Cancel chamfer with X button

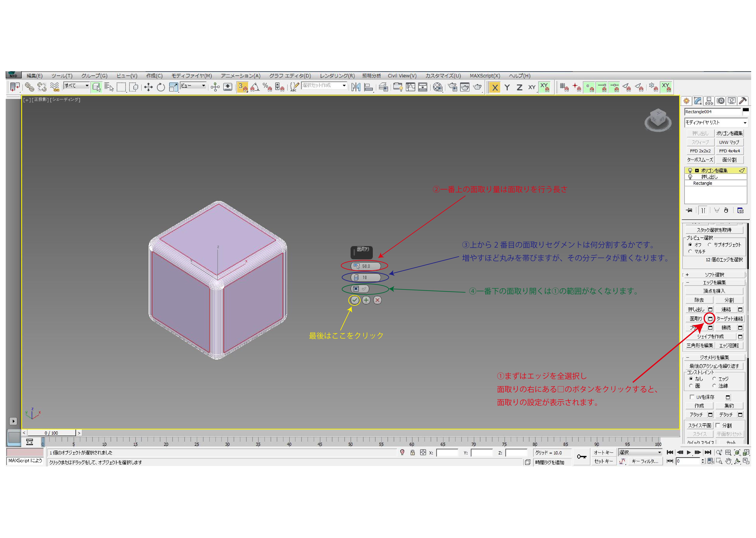pyautogui.click(x=377, y=300)
